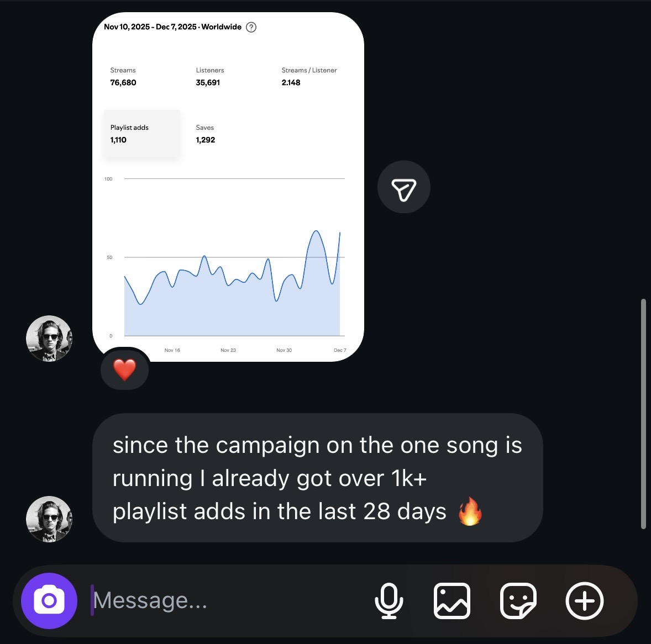Screen dimensions: 651x644
Task: Select the Playlist adds metric card
Action: [x=141, y=134]
